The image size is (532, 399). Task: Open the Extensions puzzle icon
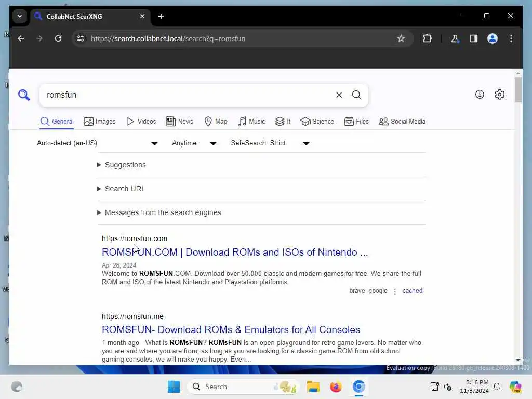(x=427, y=38)
